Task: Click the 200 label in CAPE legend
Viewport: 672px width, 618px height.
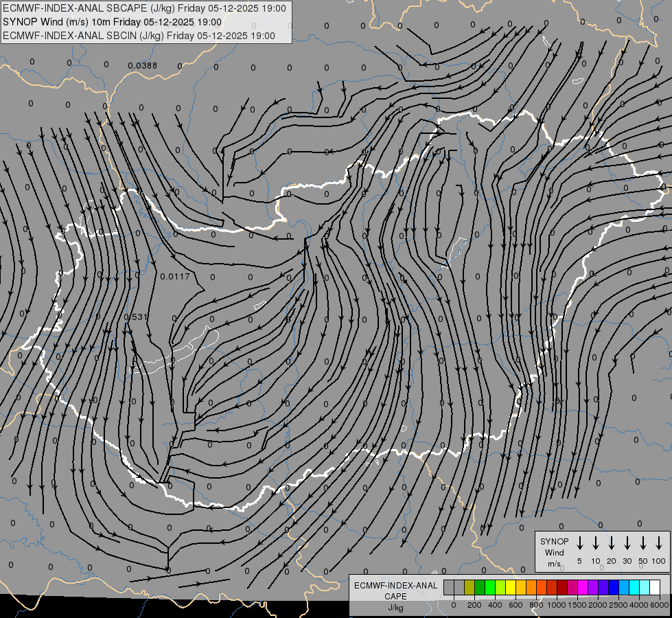Action: (474, 605)
